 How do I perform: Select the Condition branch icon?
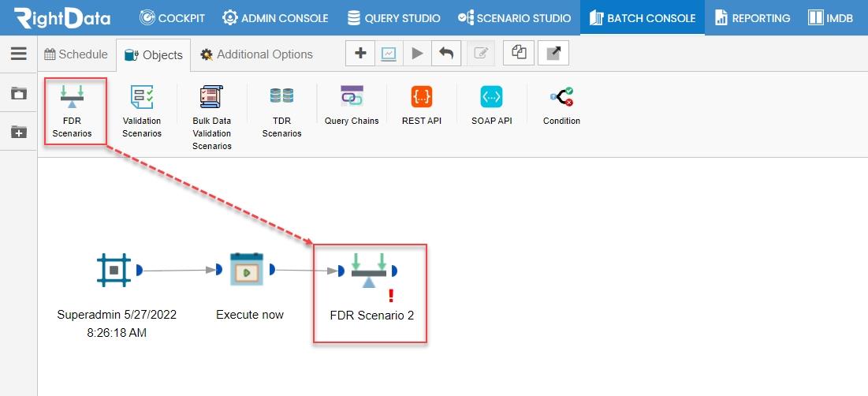coord(561,97)
